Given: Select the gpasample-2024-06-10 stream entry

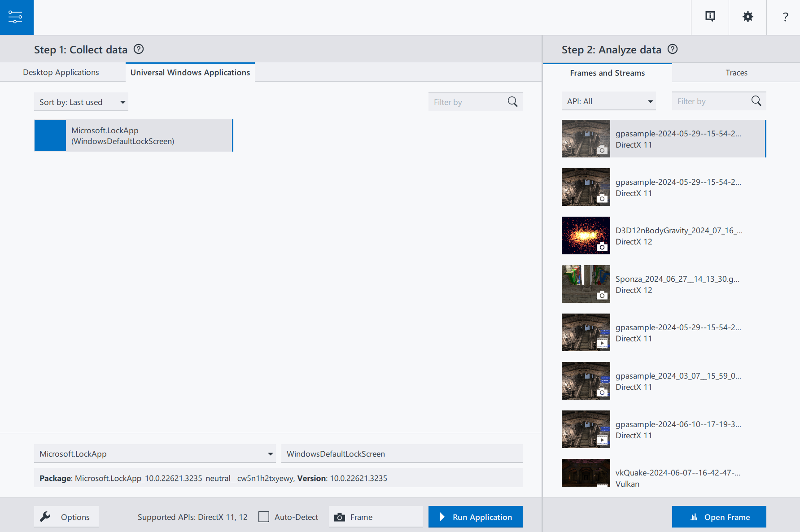Looking at the screenshot, I should click(664, 429).
